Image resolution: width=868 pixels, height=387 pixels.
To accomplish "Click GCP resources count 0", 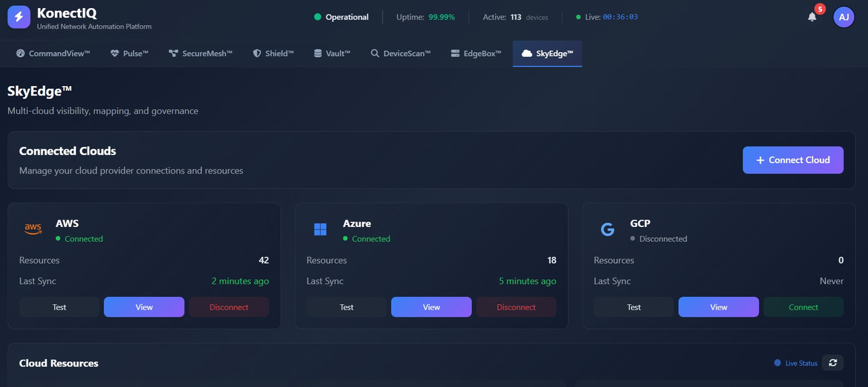I will click(841, 260).
